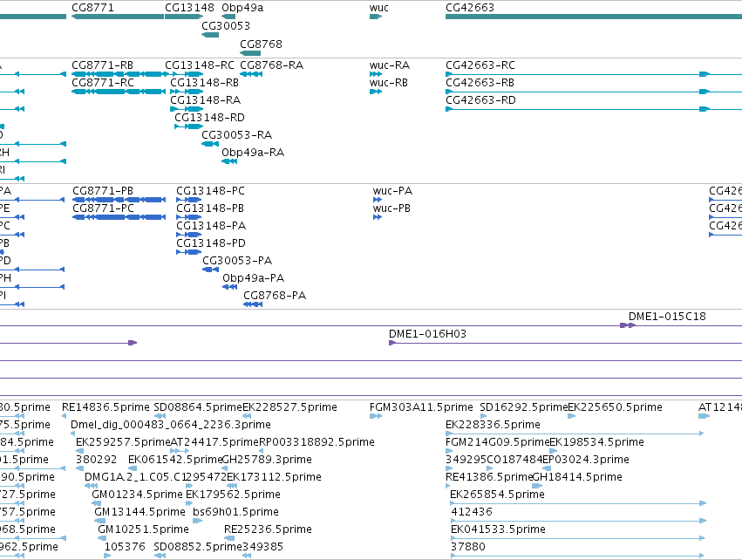742x560 pixels.
Task: Click the DME1-015C18 clone label
Action: [x=667, y=317]
